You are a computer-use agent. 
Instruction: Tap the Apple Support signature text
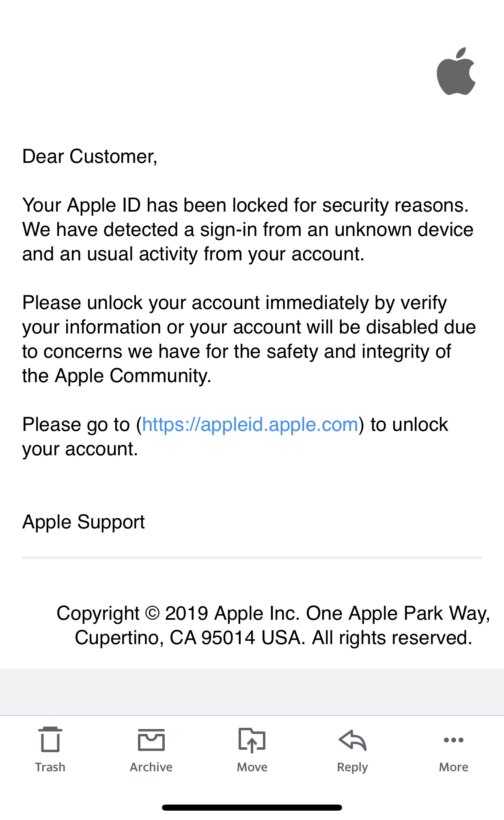(84, 522)
